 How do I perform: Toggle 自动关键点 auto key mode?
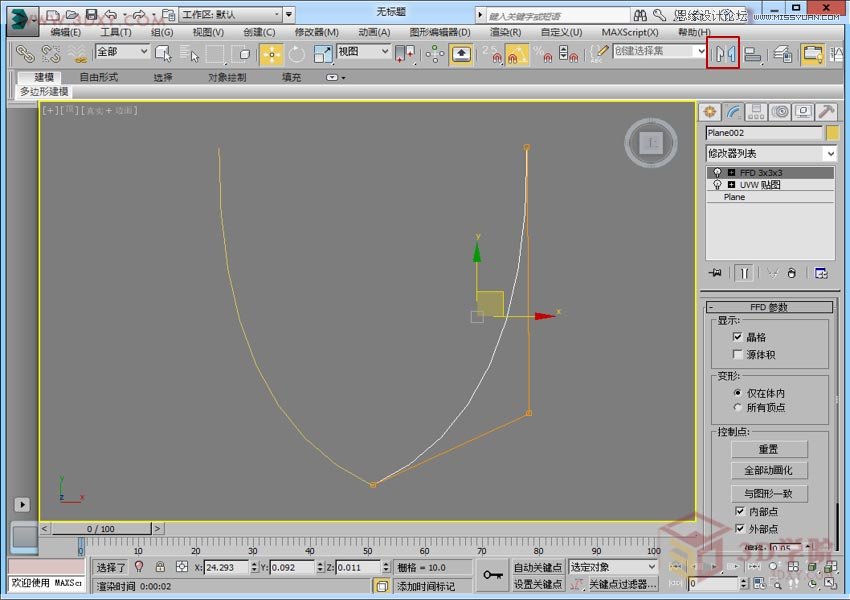point(537,567)
